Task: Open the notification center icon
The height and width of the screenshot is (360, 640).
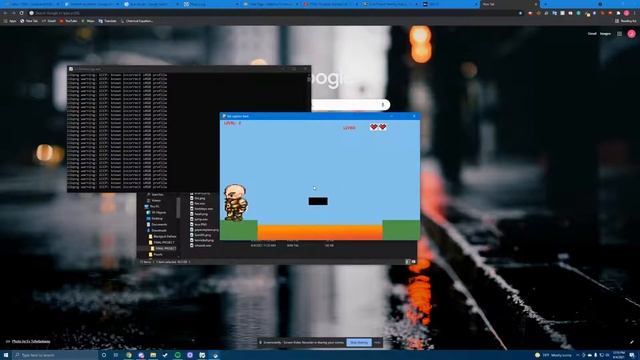Action: click(632, 355)
